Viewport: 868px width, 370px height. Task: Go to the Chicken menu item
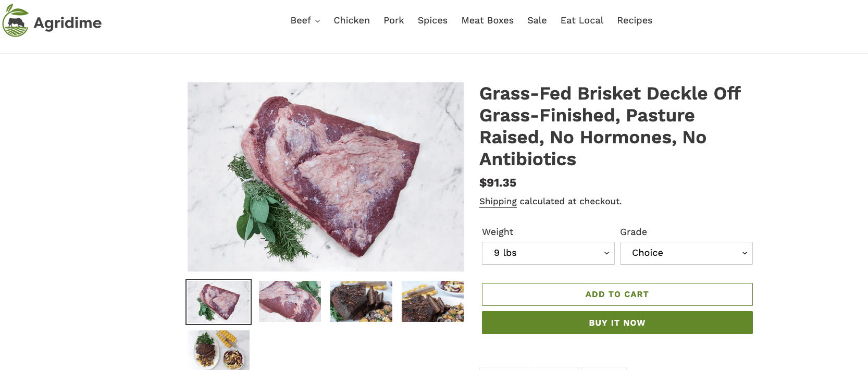pos(352,20)
